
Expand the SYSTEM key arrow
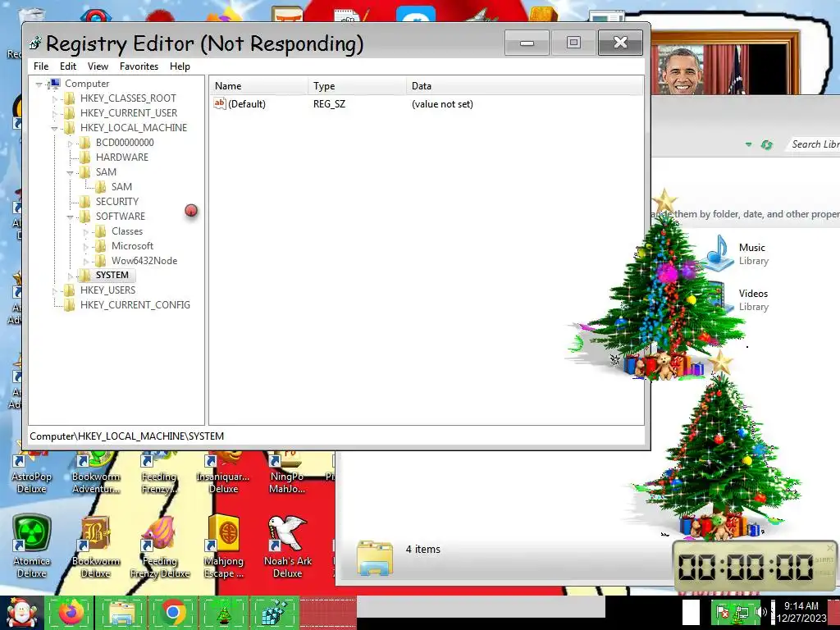pos(71,276)
